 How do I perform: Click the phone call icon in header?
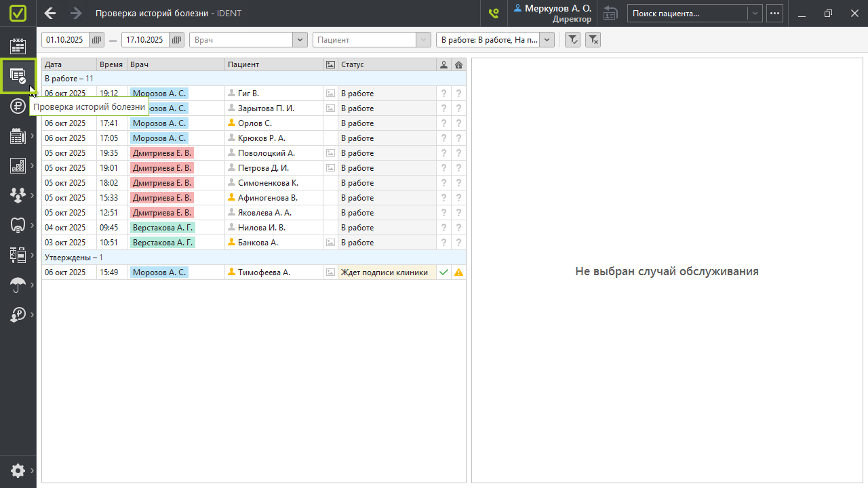pyautogui.click(x=494, y=13)
